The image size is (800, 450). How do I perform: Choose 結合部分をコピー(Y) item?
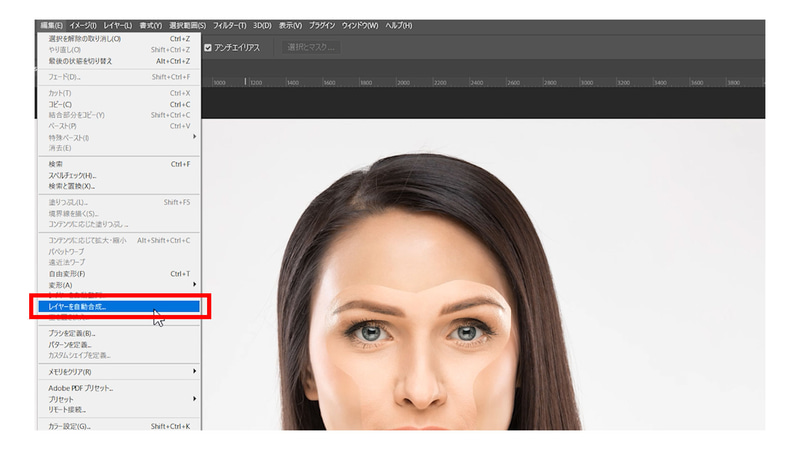(119, 115)
